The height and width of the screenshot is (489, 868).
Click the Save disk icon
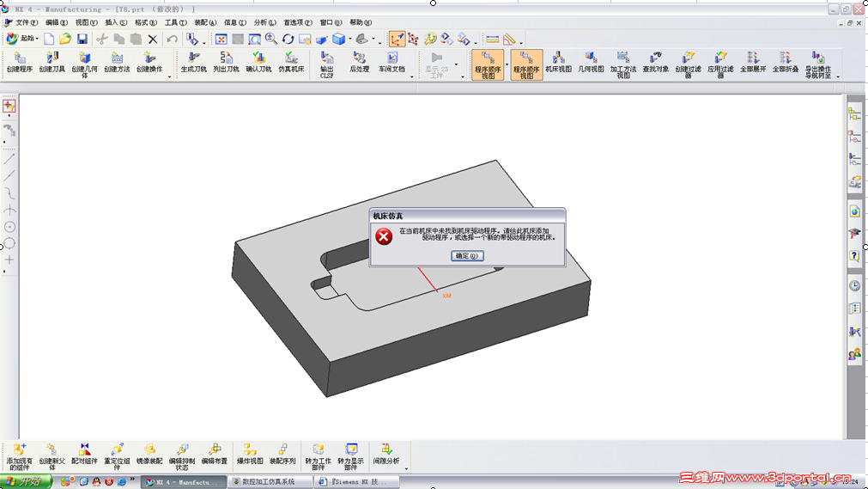coord(82,39)
